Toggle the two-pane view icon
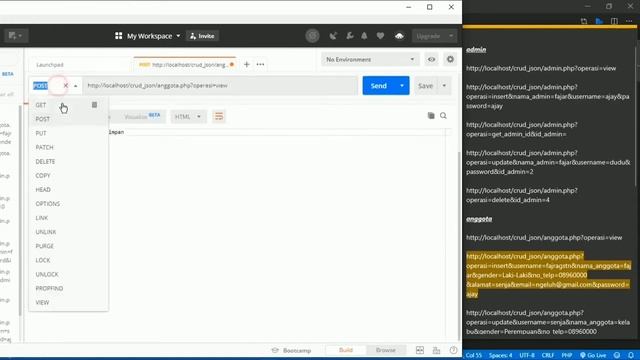The height and width of the screenshot is (360, 640). coord(420,350)
